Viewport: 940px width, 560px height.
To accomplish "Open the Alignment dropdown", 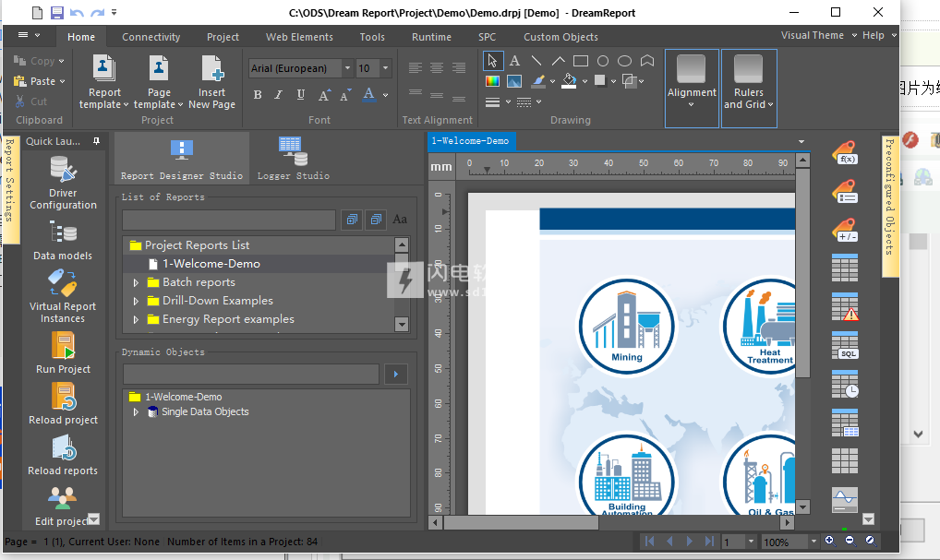I will pos(692,88).
